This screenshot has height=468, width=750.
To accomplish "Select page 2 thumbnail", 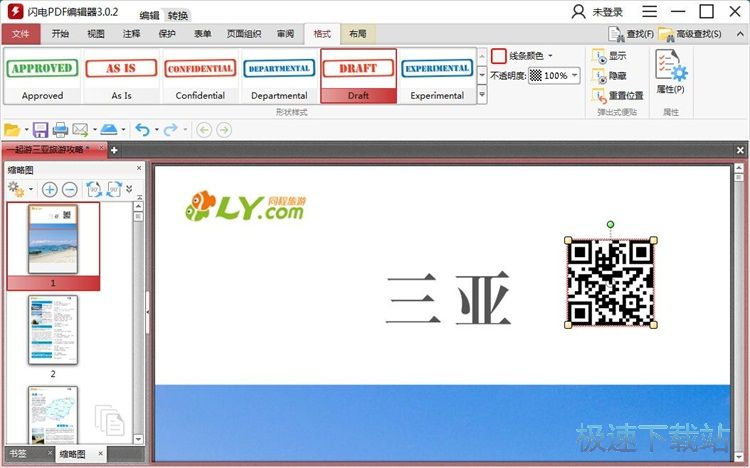I will pyautogui.click(x=53, y=330).
